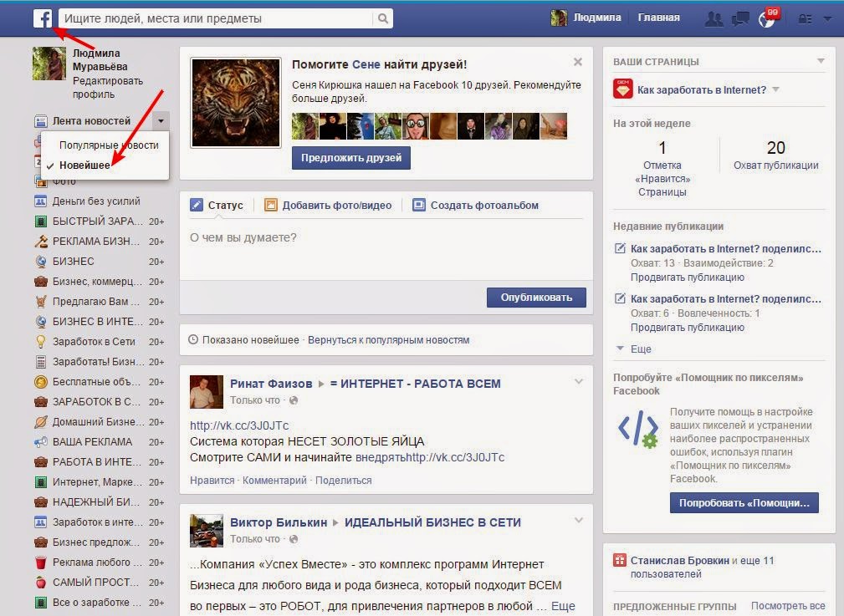The height and width of the screenshot is (616, 844).
Task: Click САМЫЙ ПРОСТ... apple icon
Action: 40,583
